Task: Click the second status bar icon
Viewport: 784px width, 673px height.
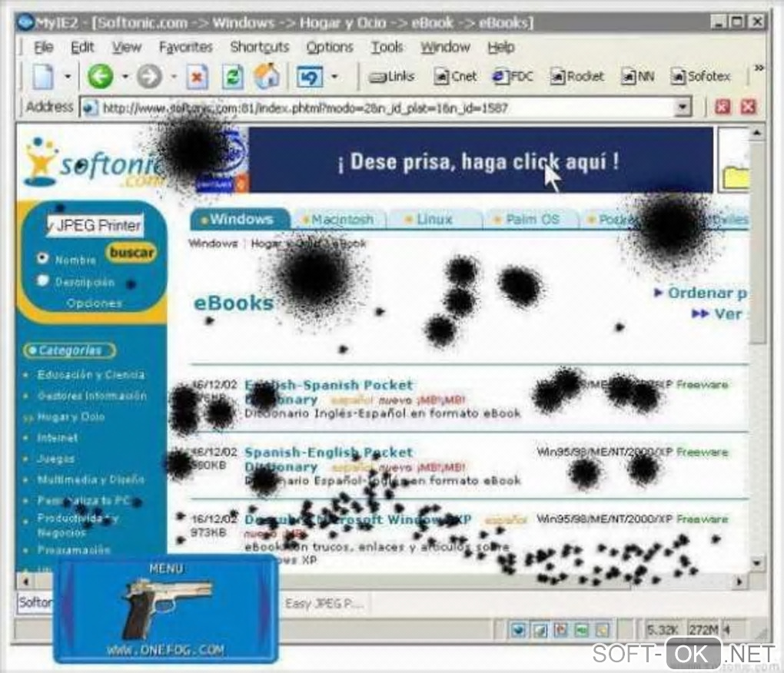Action: 540,629
